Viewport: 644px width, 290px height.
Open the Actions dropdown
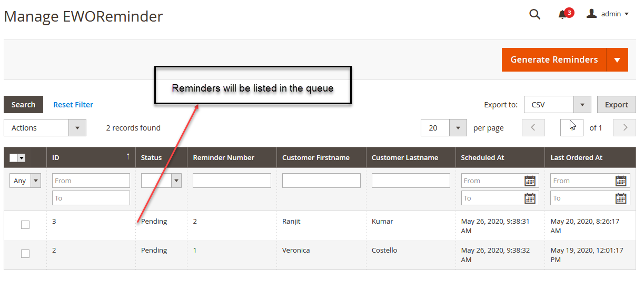pos(45,128)
